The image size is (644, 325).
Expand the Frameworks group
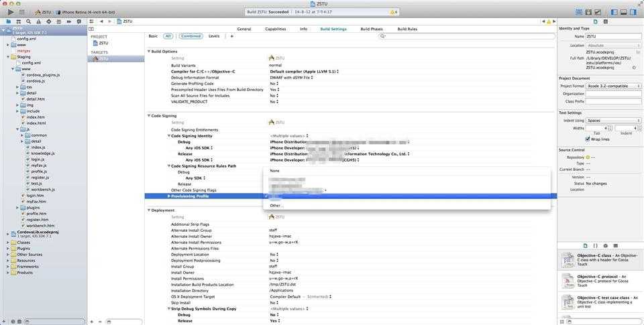click(x=8, y=266)
